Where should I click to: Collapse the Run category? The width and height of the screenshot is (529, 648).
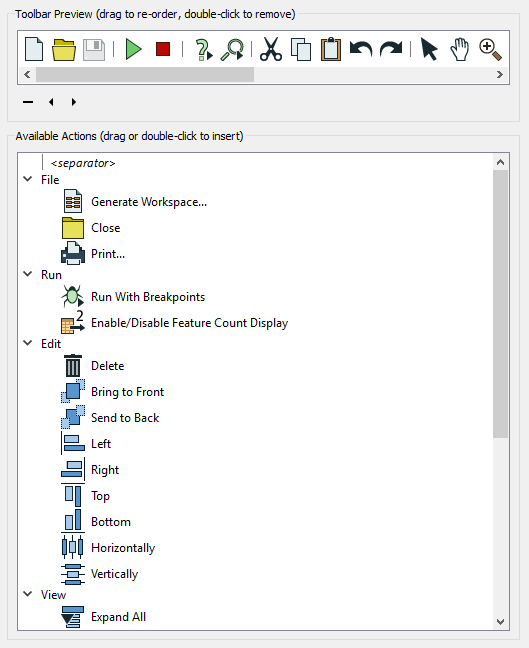(28, 274)
